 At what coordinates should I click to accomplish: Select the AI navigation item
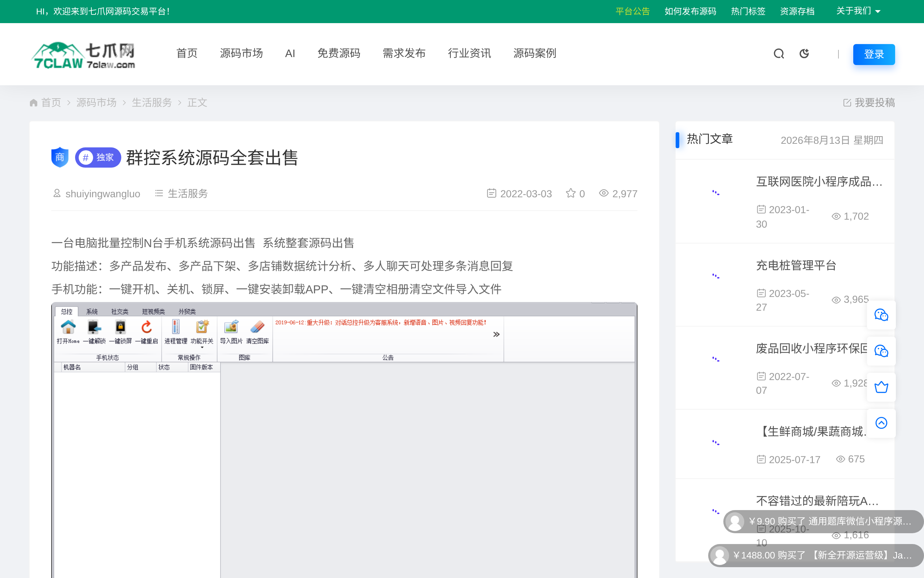click(x=290, y=53)
